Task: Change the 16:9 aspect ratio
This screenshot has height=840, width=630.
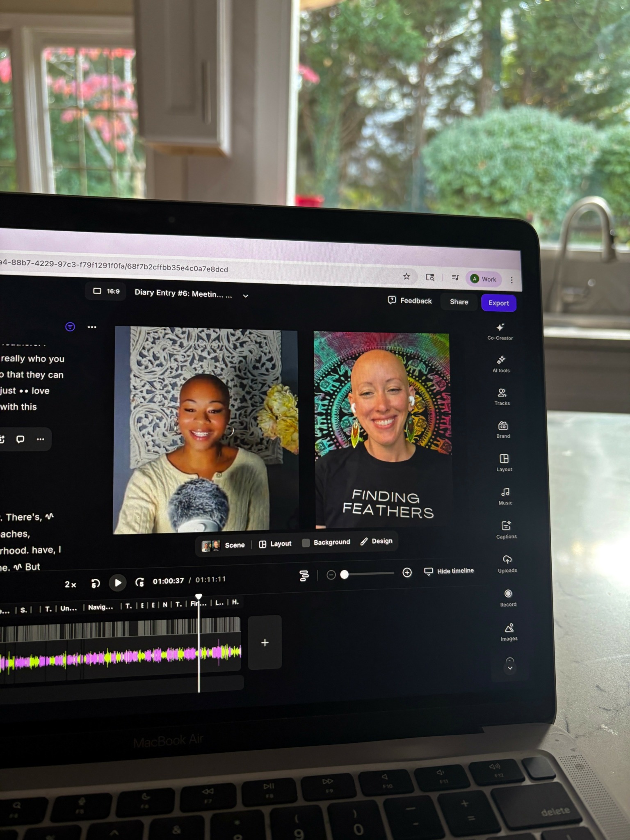Action: click(x=106, y=291)
